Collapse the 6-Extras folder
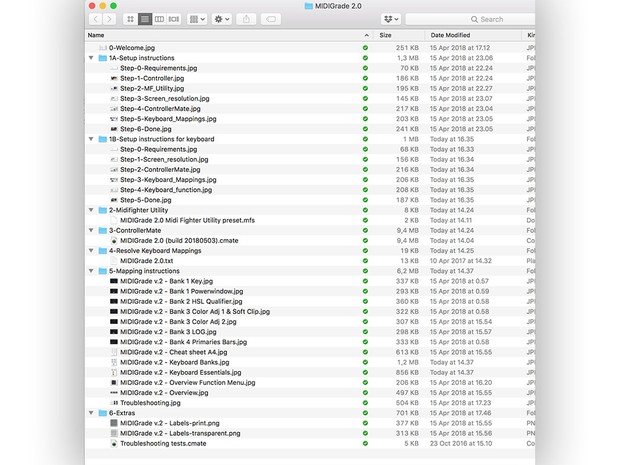Image resolution: width=620 pixels, height=465 pixels. click(91, 413)
